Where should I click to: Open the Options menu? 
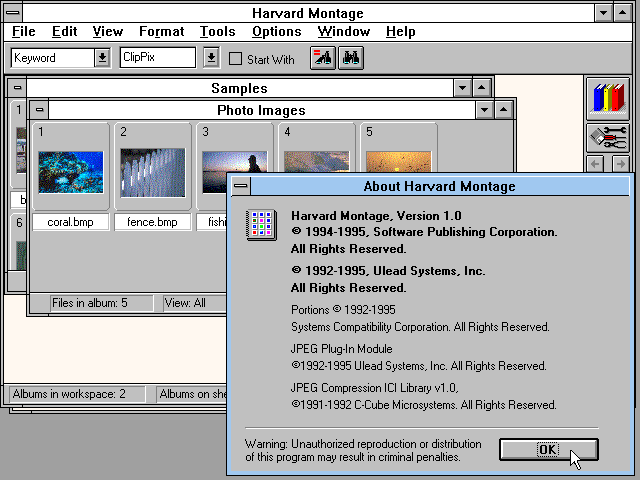pos(276,32)
